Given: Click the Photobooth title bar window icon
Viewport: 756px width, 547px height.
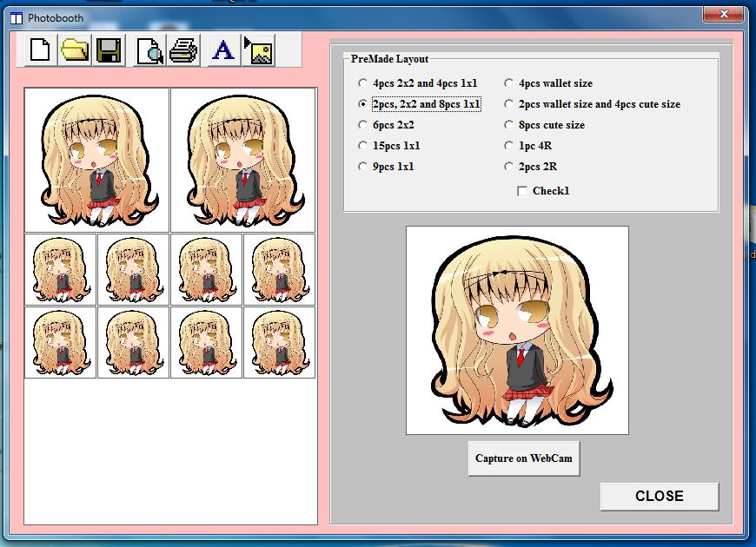Looking at the screenshot, I should tap(17, 18).
